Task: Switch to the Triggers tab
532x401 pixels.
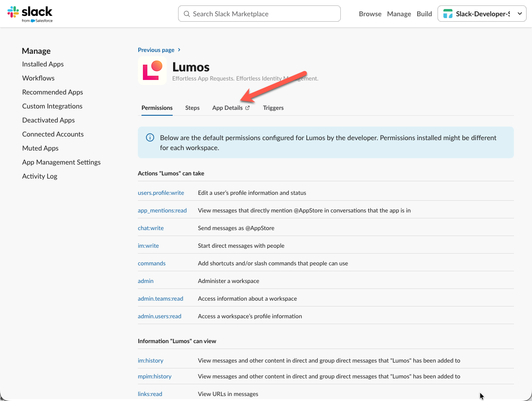Action: pyautogui.click(x=273, y=108)
